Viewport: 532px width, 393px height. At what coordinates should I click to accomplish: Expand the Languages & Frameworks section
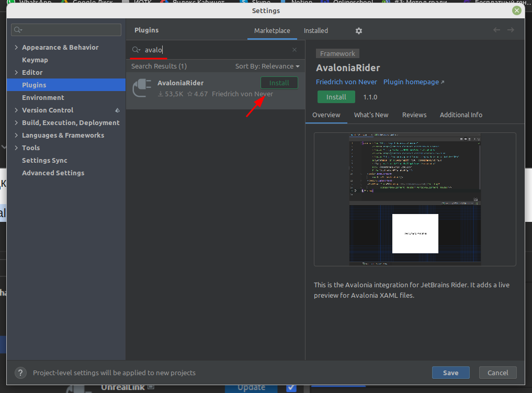pos(16,136)
